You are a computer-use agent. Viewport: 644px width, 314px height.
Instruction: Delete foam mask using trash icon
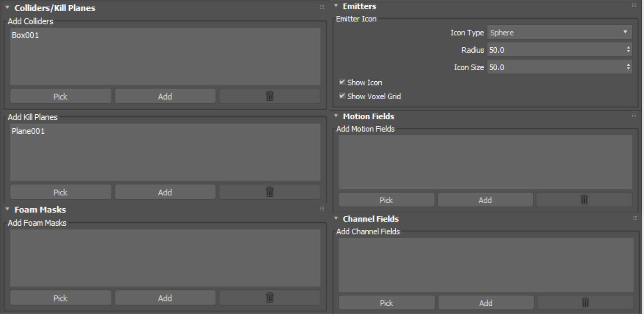270,298
